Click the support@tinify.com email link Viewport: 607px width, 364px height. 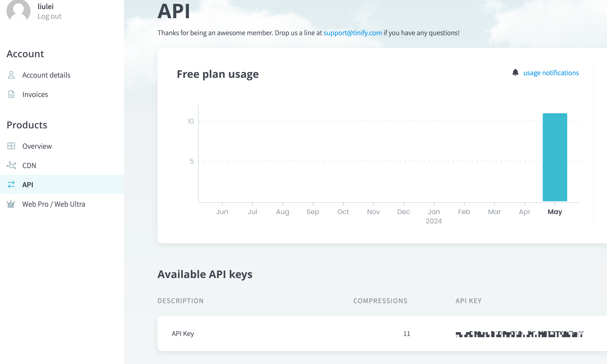coord(352,33)
